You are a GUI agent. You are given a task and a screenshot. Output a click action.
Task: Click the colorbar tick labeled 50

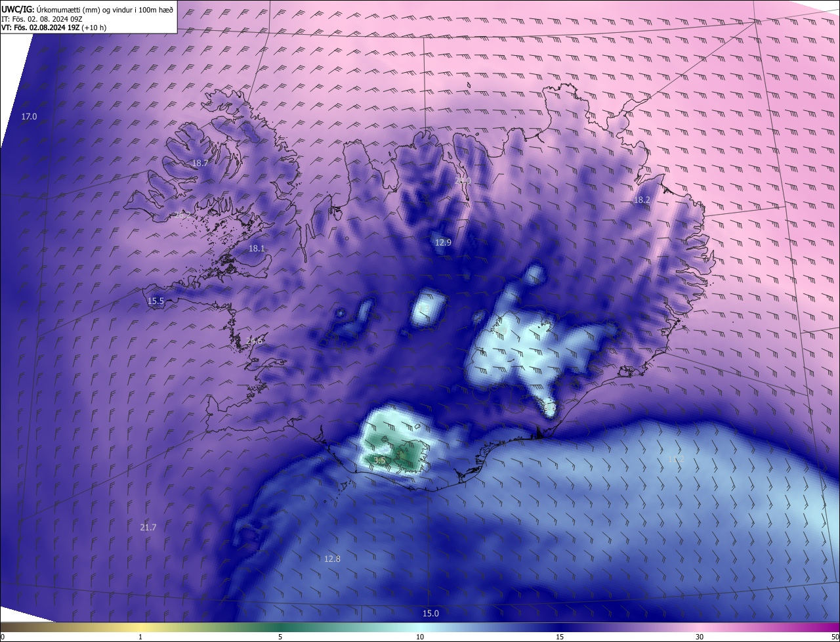[x=835, y=637]
